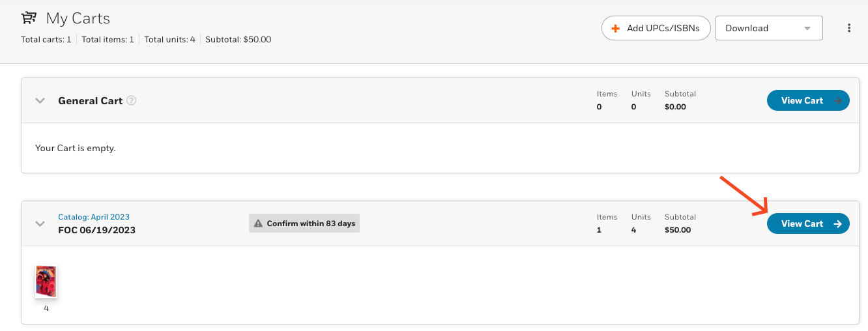Click the General Cart title

point(90,101)
